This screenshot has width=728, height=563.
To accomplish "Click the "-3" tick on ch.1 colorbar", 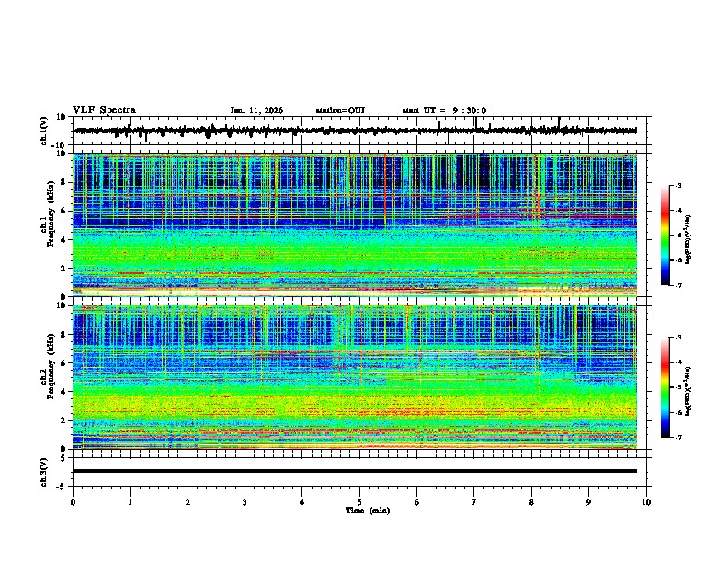I will click(x=677, y=185).
